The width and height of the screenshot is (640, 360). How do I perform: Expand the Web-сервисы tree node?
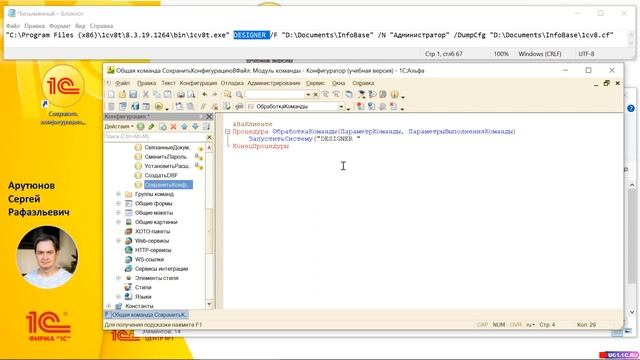click(118, 241)
